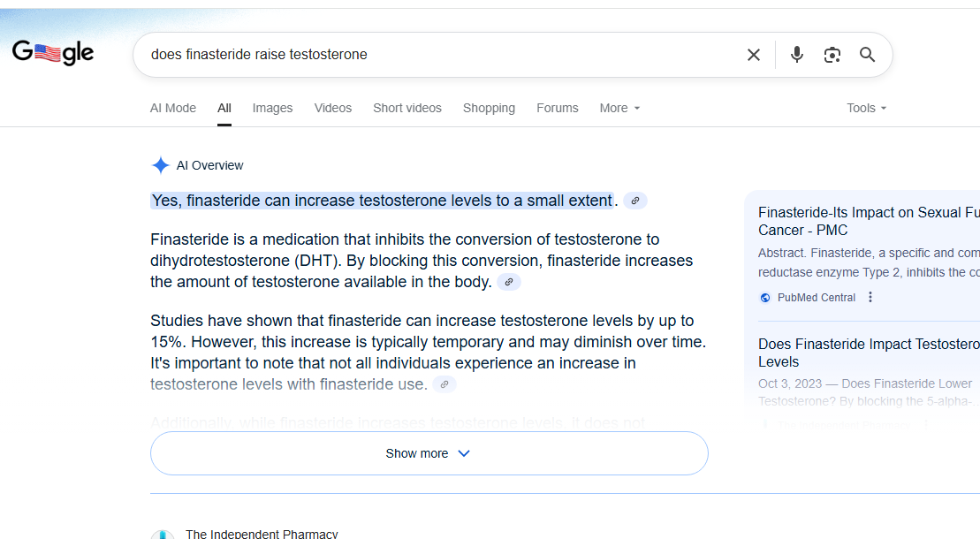This screenshot has height=539, width=980.
Task: Open 'Does Finasteride Impact Testosterone Levels' link
Action: [869, 353]
